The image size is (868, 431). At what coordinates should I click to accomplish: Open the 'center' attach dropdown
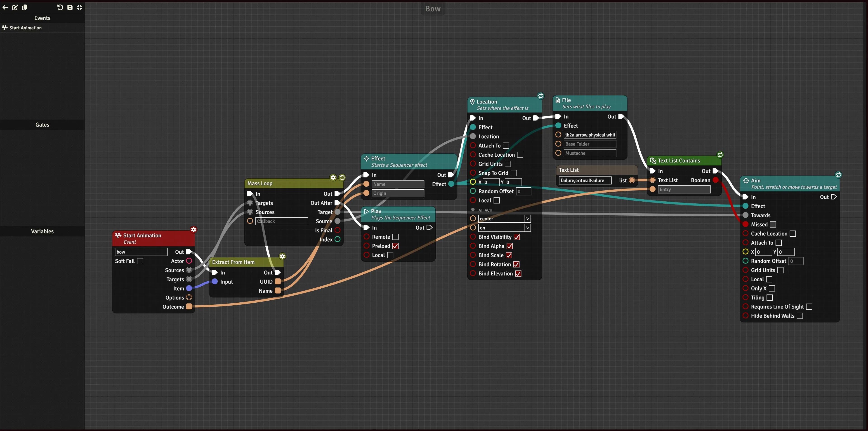pos(505,219)
